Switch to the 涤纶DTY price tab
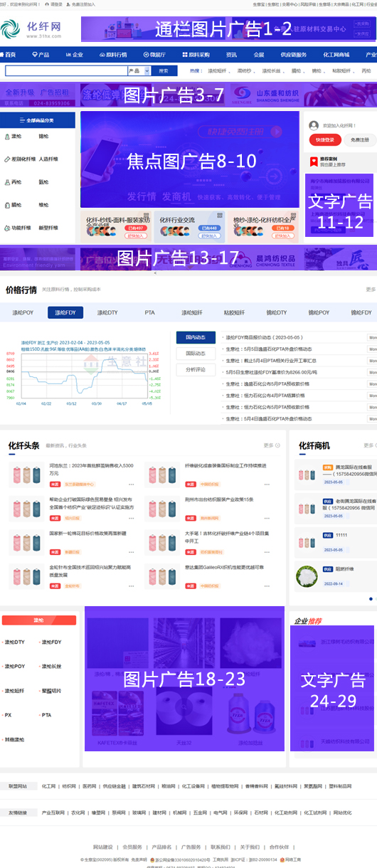377x868 pixels. click(x=107, y=312)
